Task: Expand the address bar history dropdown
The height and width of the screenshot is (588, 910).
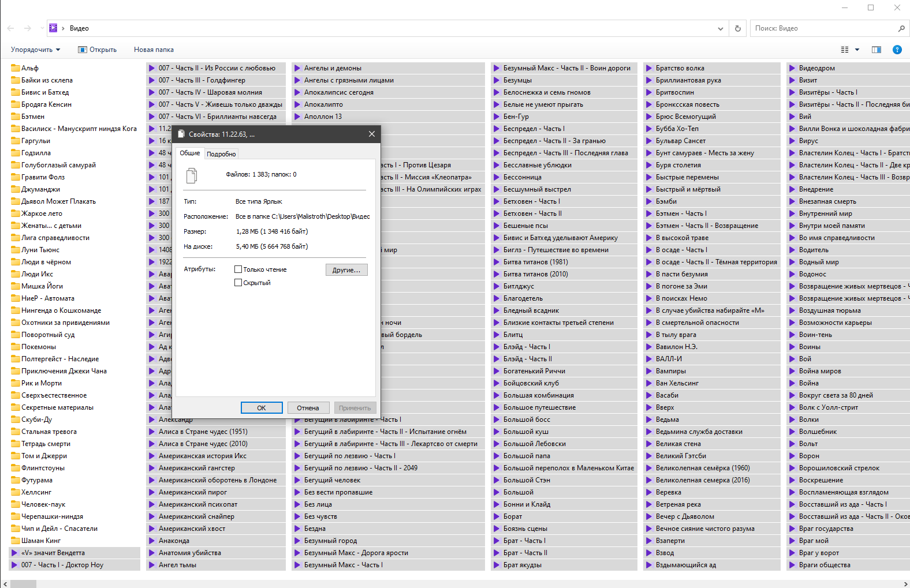Action: pyautogui.click(x=720, y=28)
